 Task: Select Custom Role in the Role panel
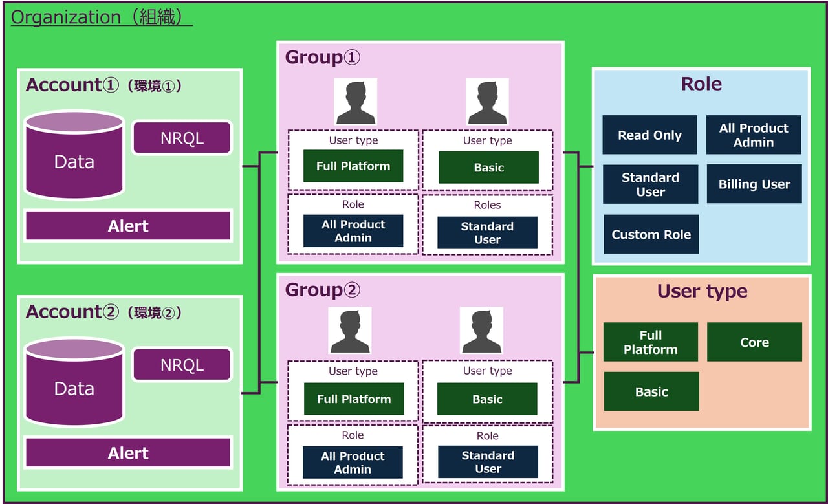click(x=651, y=234)
